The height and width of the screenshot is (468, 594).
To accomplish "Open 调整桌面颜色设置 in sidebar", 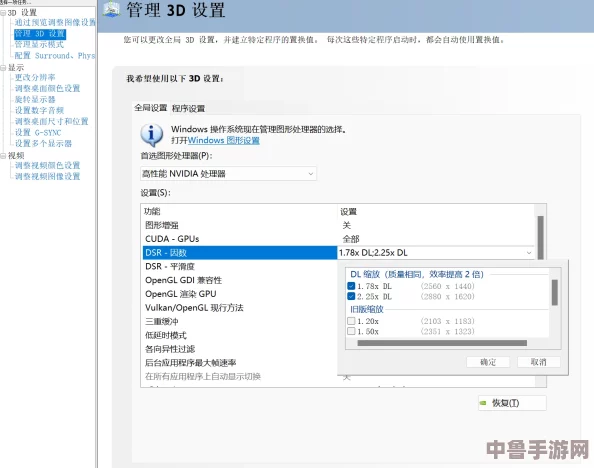I will pos(47,88).
